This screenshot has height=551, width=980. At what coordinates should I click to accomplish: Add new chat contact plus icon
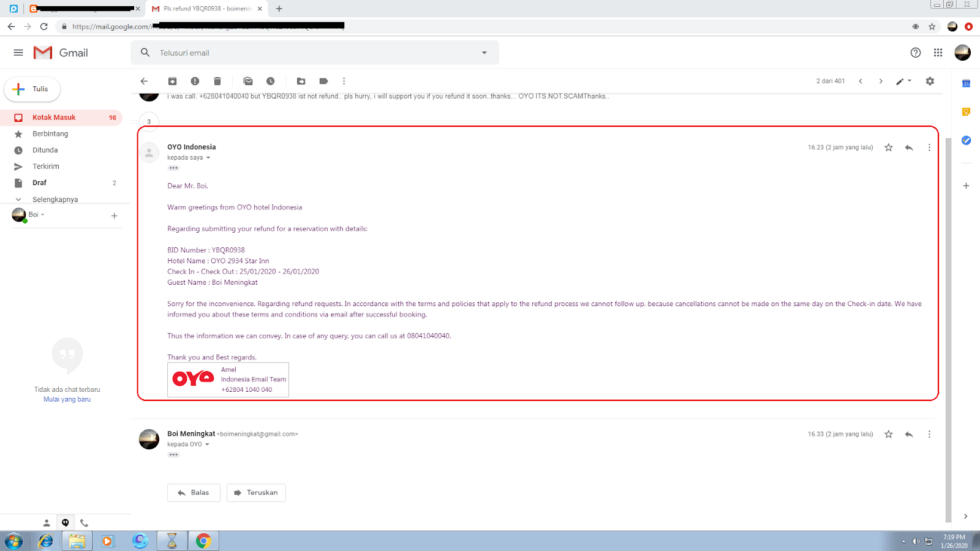point(114,216)
